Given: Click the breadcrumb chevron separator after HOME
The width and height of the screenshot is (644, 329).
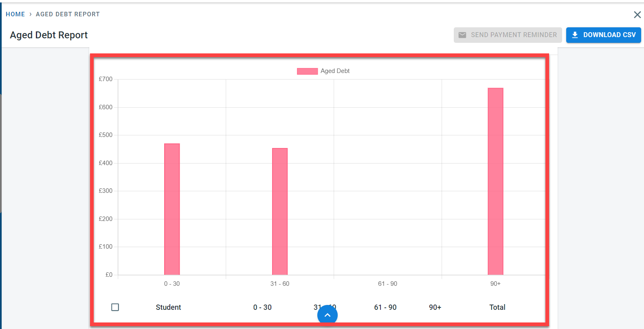Looking at the screenshot, I should click(x=31, y=14).
